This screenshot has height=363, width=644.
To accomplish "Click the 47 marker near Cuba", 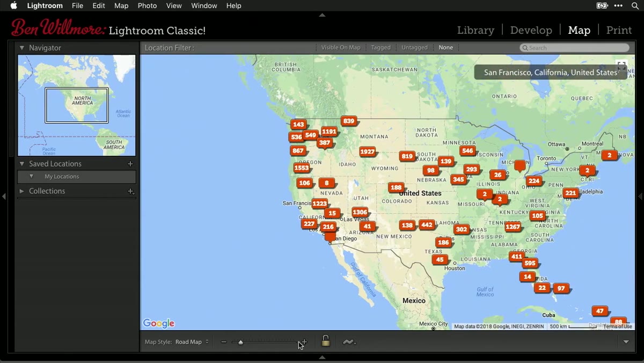I will (600, 311).
